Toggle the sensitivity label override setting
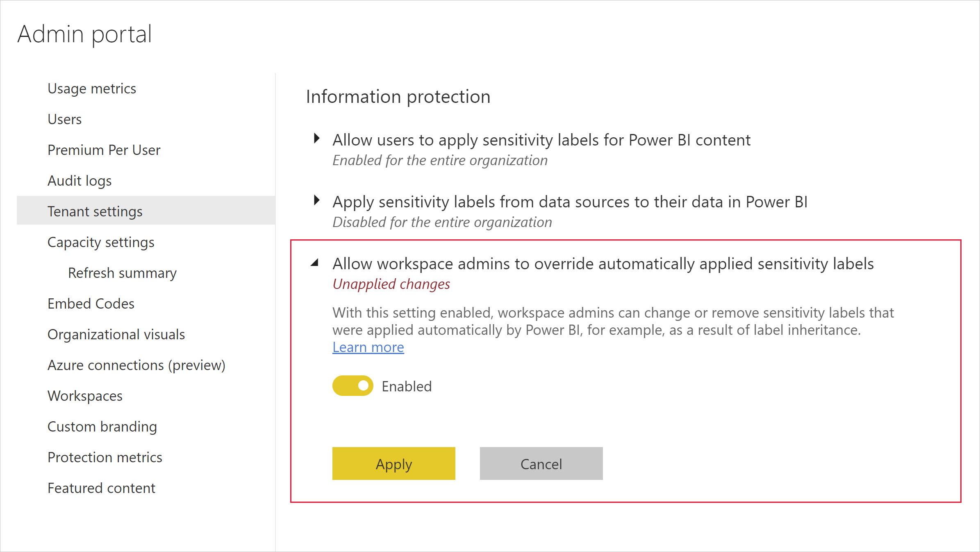Screen dimensions: 980x552 pos(353,385)
